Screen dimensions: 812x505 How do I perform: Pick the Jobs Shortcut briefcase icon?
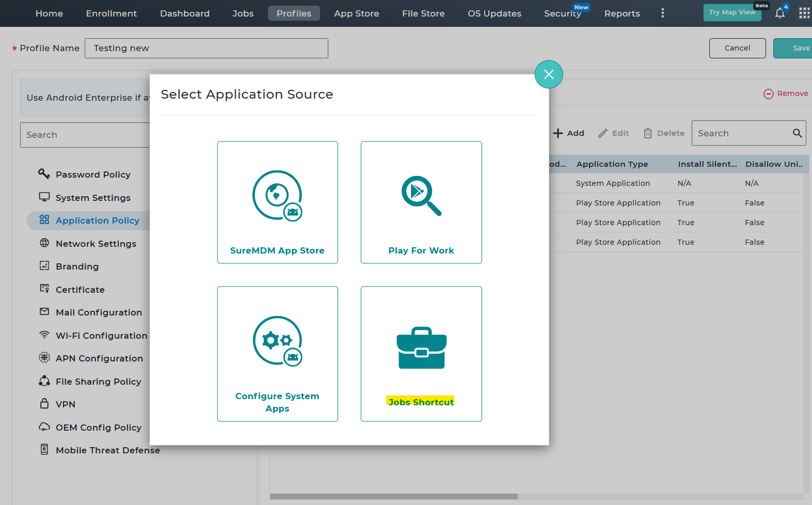(x=421, y=348)
